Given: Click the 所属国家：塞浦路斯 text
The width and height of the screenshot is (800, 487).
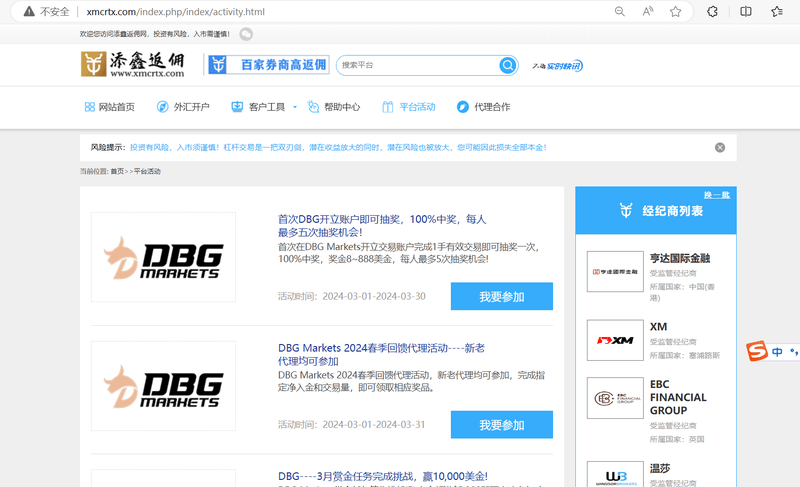Looking at the screenshot, I should coord(685,355).
